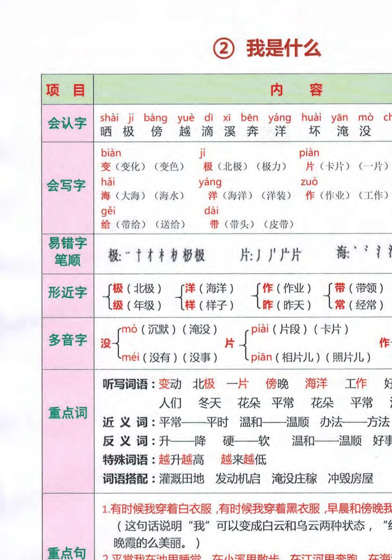Click the dictation word '冬天'
The width and height of the screenshot is (392, 560).
tap(210, 403)
